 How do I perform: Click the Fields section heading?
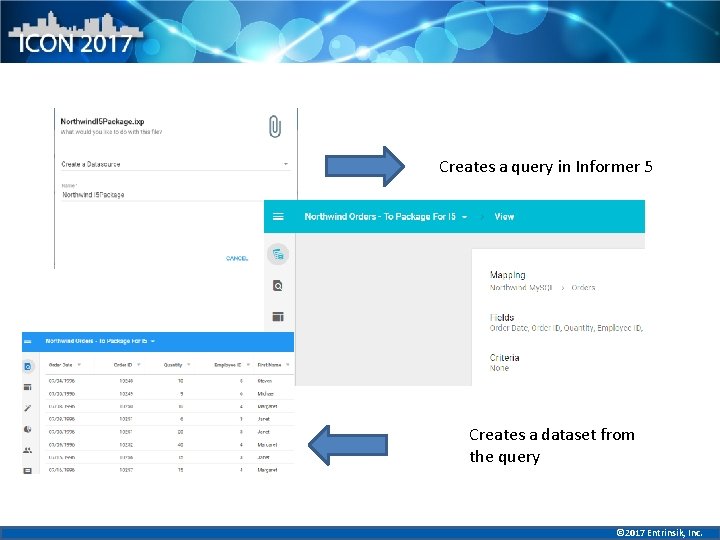[501, 317]
